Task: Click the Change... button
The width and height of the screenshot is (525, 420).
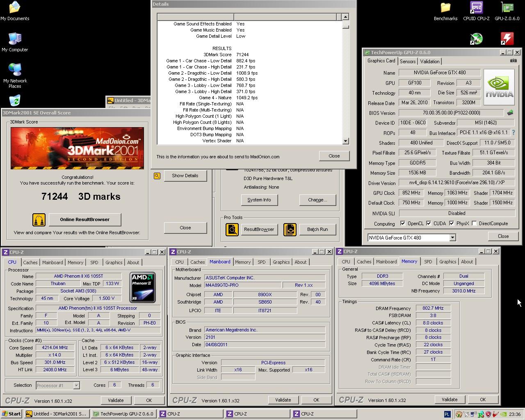Action: 317,200
